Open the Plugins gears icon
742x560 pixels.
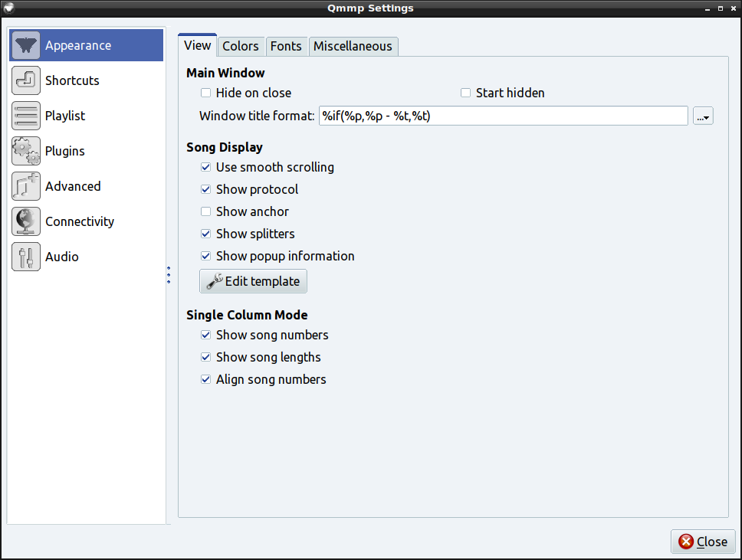(26, 151)
